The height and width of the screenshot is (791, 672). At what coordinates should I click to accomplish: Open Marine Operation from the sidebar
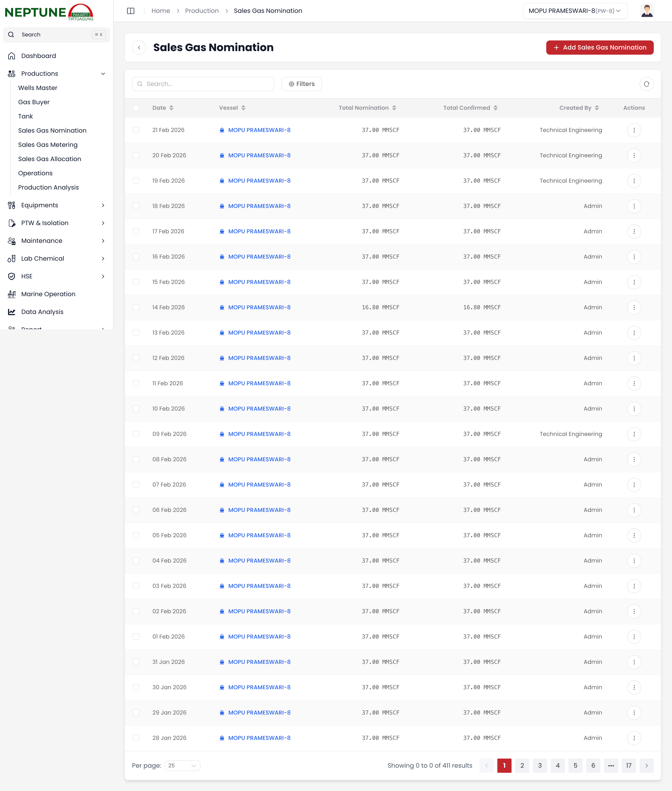(x=48, y=294)
